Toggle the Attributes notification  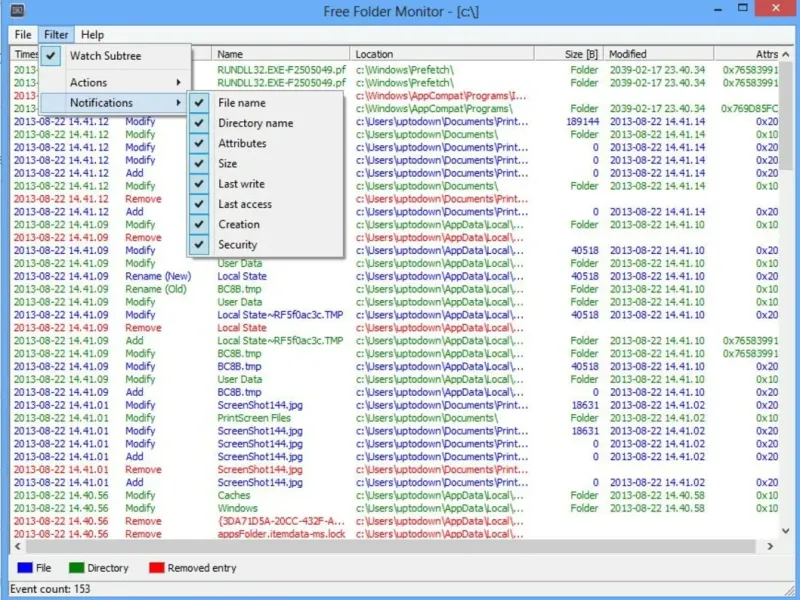pyautogui.click(x=199, y=143)
